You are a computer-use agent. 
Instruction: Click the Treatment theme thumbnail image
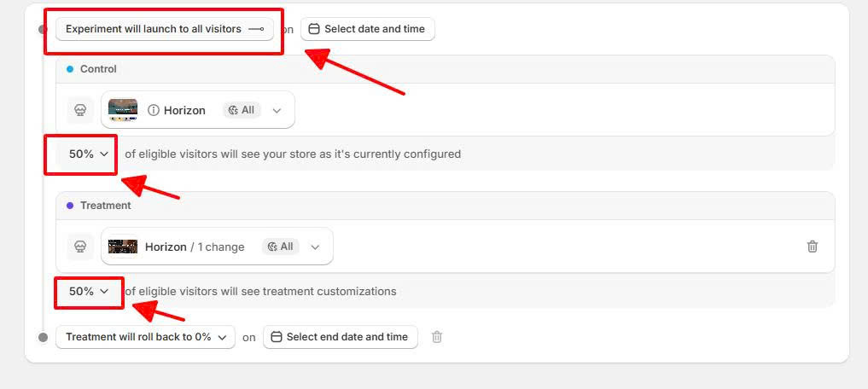point(123,247)
